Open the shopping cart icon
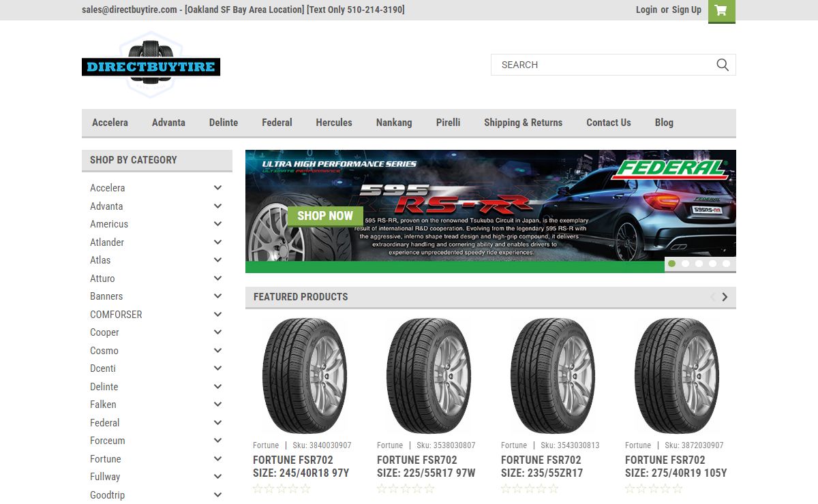The width and height of the screenshot is (818, 504). coord(721,11)
